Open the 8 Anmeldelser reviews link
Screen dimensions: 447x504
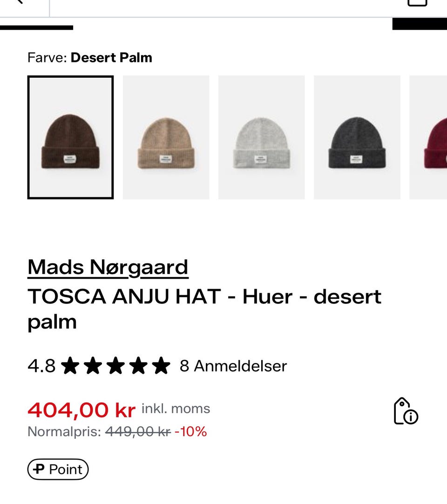pos(233,366)
